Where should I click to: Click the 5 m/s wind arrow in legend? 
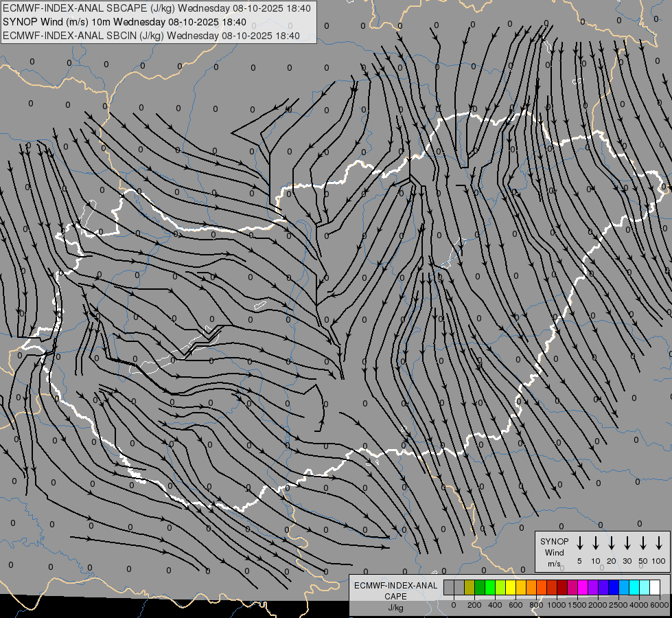[x=580, y=543]
